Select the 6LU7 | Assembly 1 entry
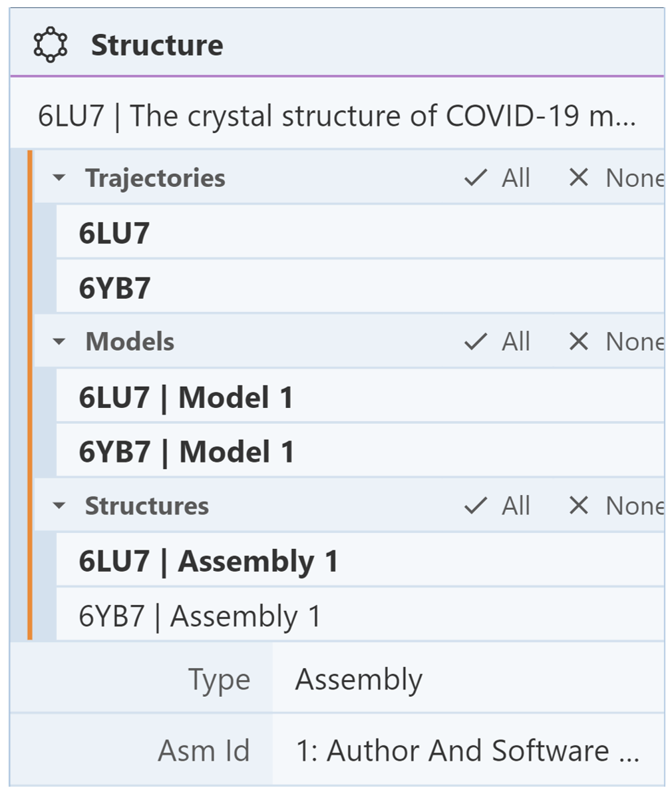Viewport: 672px width, 794px height. [208, 561]
